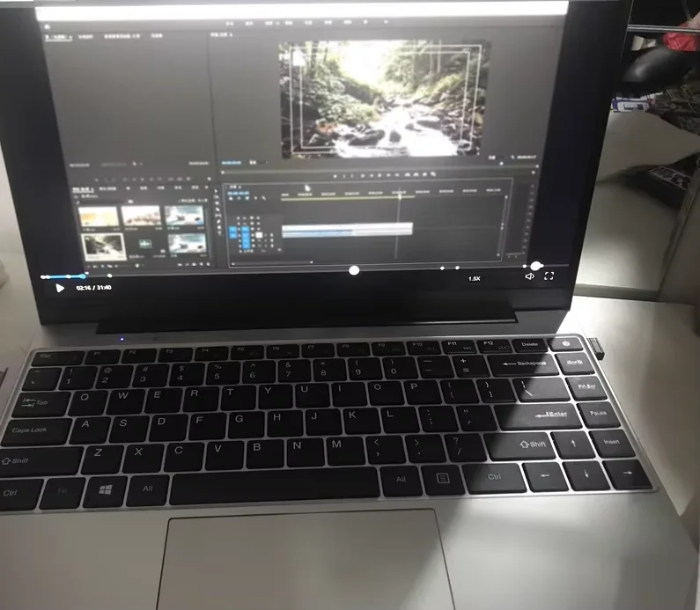
Task: Select the forest stream thumbnail in Project panel
Action: coord(104,246)
